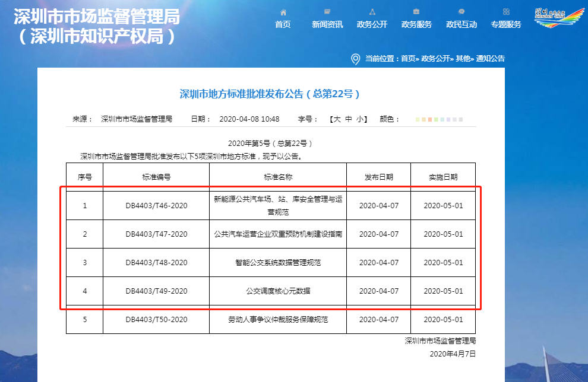Set font size to 大 (large)
This screenshot has width=588, height=382.
337,119
